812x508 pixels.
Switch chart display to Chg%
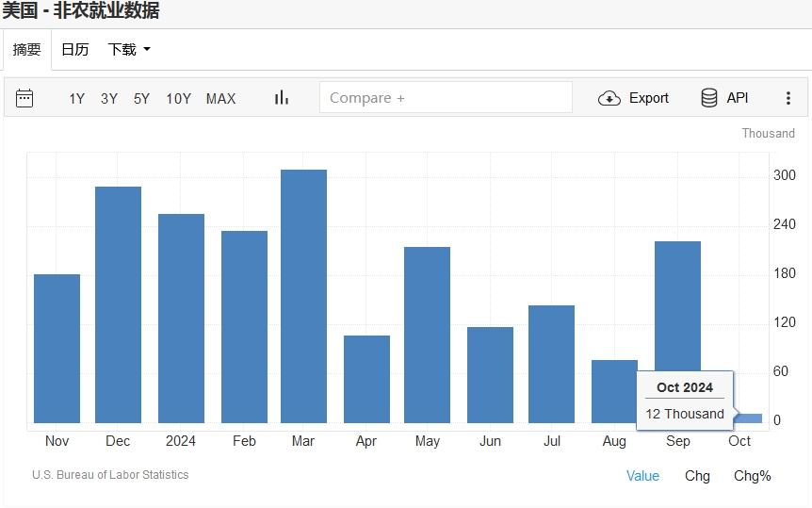(x=752, y=476)
